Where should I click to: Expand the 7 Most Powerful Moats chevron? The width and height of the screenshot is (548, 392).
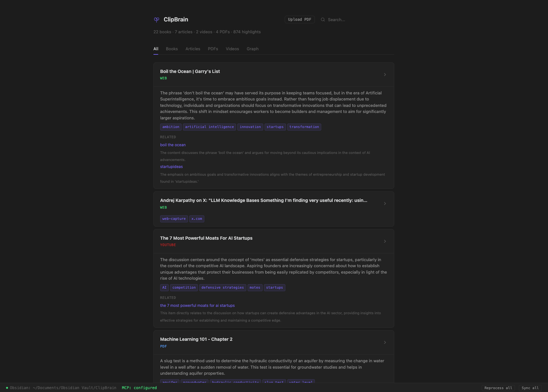point(385,241)
